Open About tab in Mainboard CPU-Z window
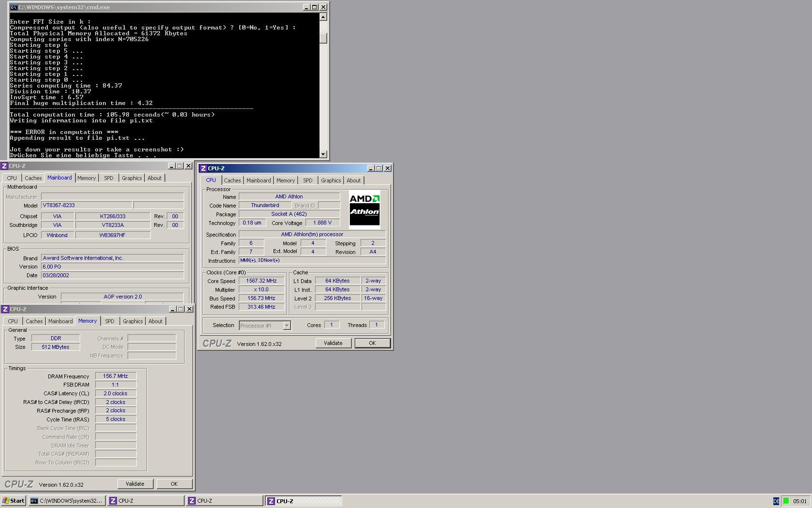The image size is (812, 508). click(x=155, y=178)
